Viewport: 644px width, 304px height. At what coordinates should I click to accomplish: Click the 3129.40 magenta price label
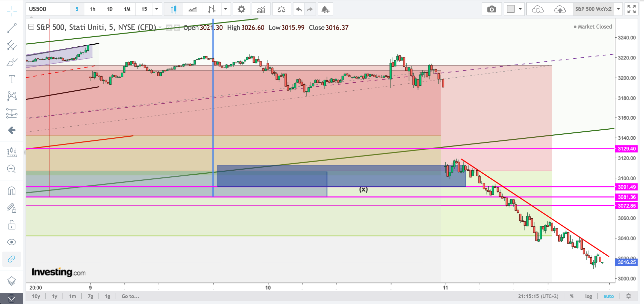pos(627,149)
